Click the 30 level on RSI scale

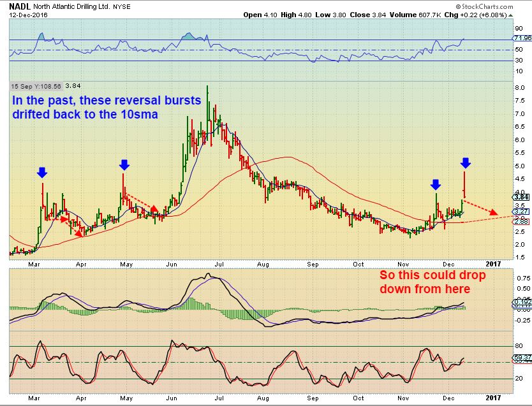tap(519, 61)
